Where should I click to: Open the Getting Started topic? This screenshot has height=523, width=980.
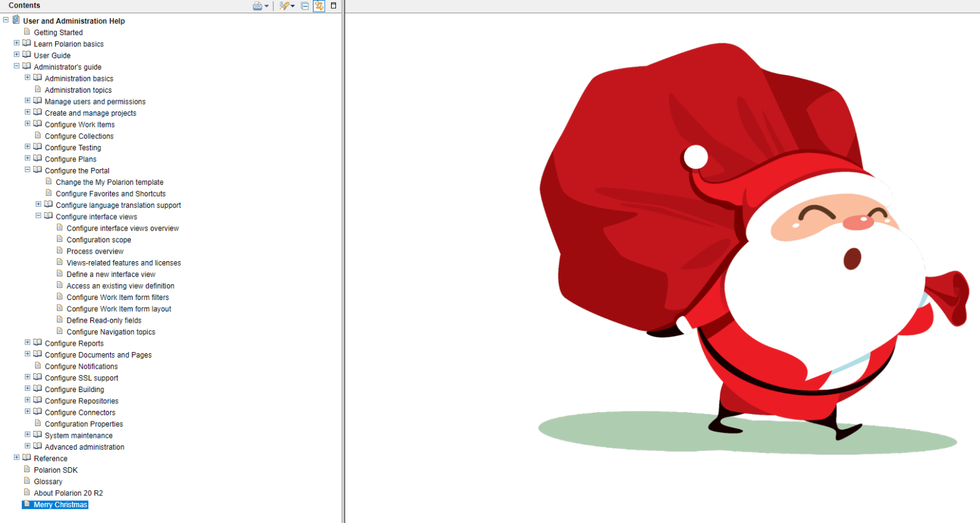tap(58, 33)
